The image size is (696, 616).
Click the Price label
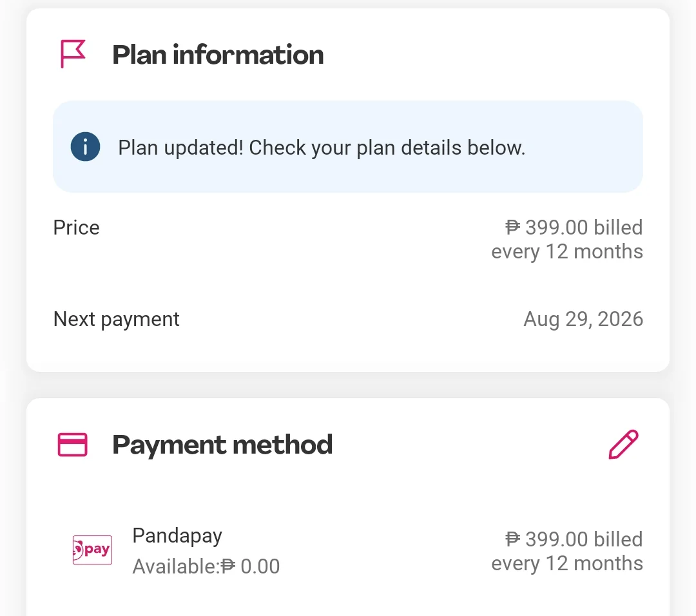(x=76, y=227)
